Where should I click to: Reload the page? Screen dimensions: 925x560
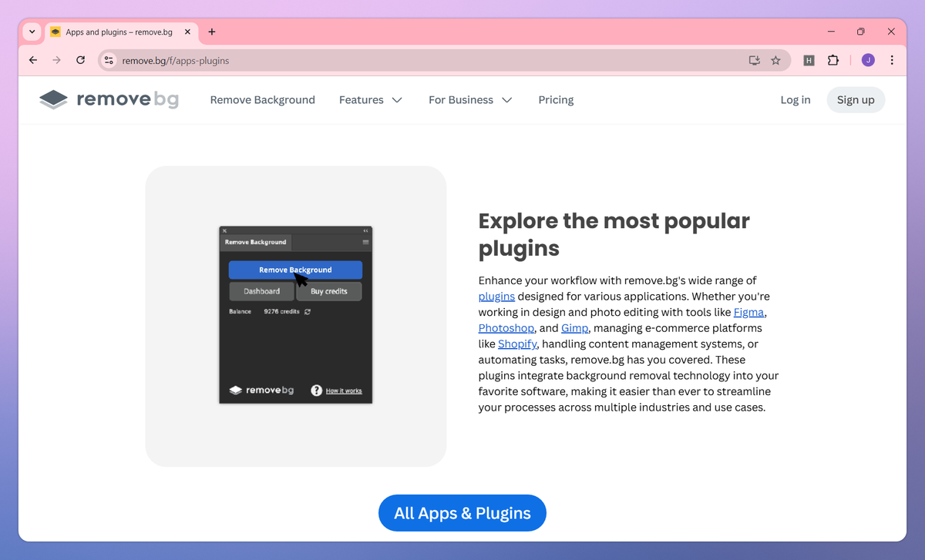(80, 60)
